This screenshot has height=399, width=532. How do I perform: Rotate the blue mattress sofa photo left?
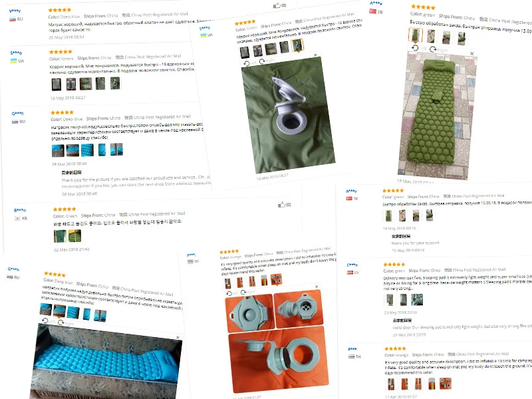(x=48, y=321)
